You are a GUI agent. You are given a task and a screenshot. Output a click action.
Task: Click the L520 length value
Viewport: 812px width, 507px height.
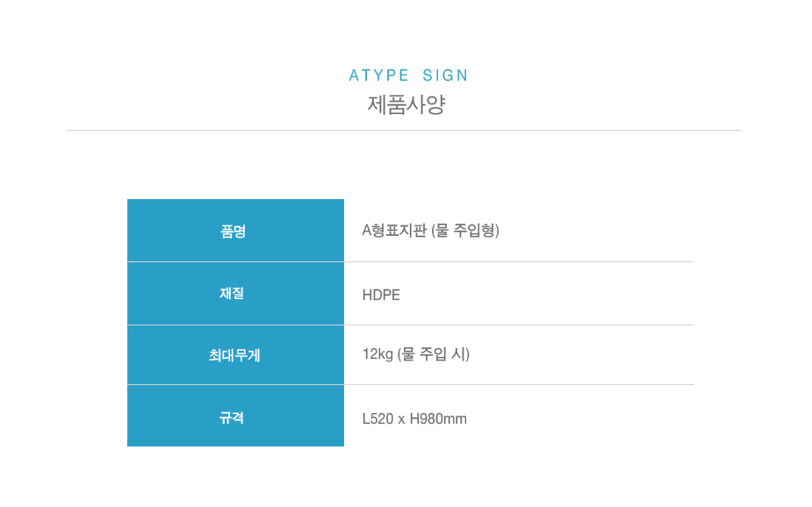click(x=378, y=418)
